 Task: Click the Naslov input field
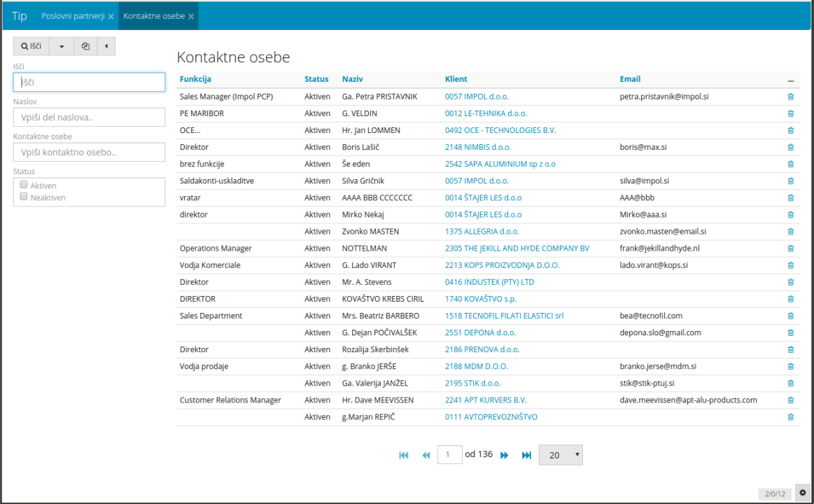[x=89, y=117]
